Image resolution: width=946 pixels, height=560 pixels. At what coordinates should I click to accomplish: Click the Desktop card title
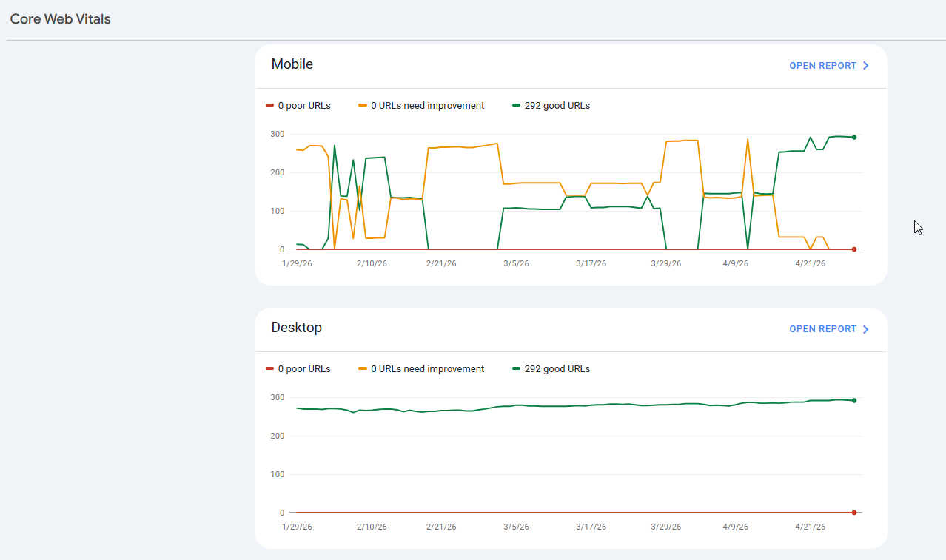(297, 328)
